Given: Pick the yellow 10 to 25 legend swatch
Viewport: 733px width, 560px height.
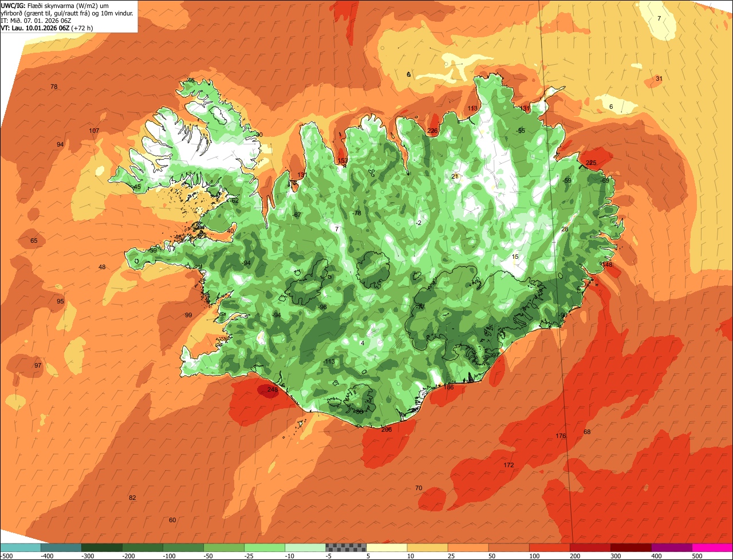Looking at the screenshot, I should click(x=427, y=547).
